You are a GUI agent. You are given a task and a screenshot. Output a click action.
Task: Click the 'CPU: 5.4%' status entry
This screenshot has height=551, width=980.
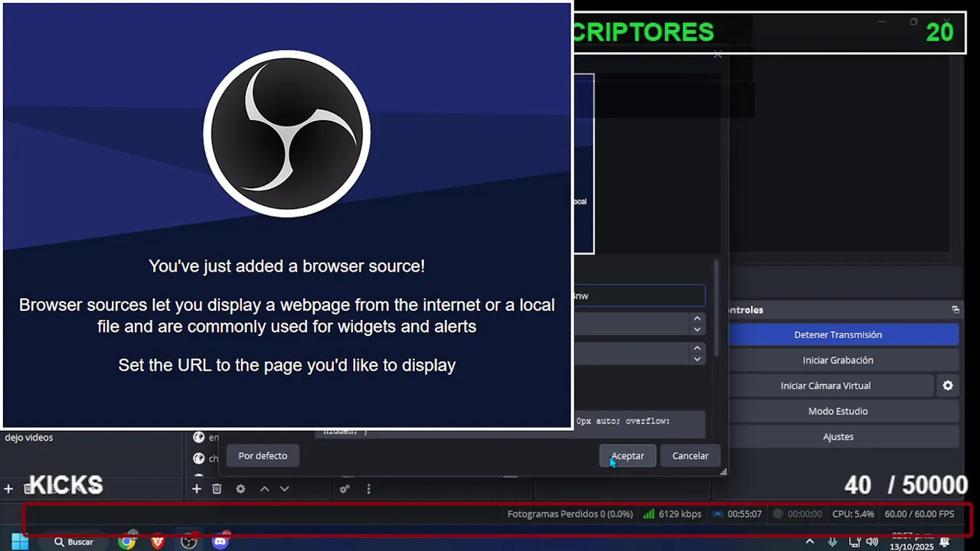point(853,514)
